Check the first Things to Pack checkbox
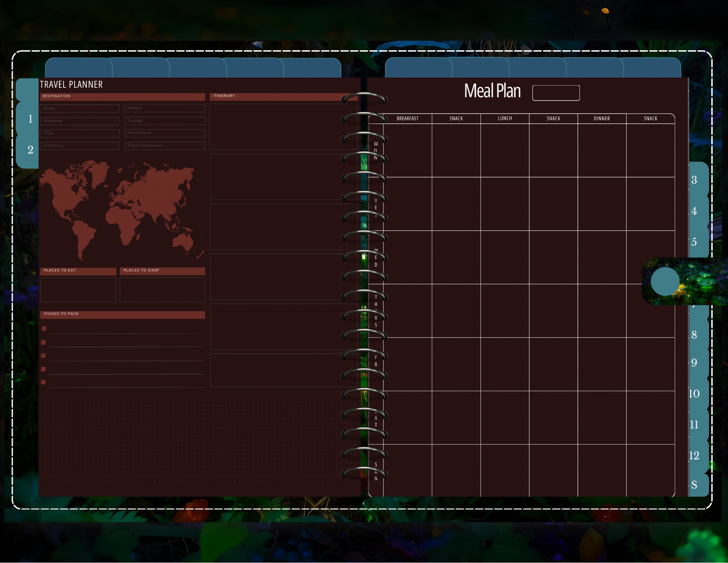The height and width of the screenshot is (563, 728). click(x=44, y=329)
